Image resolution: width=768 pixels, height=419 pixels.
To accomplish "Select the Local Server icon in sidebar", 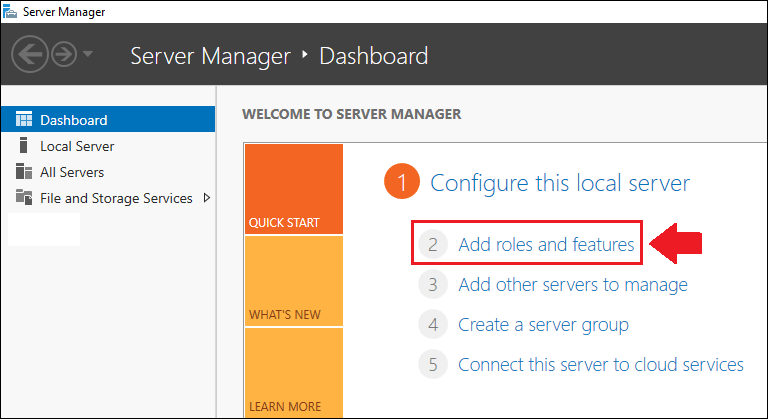I will coord(24,146).
